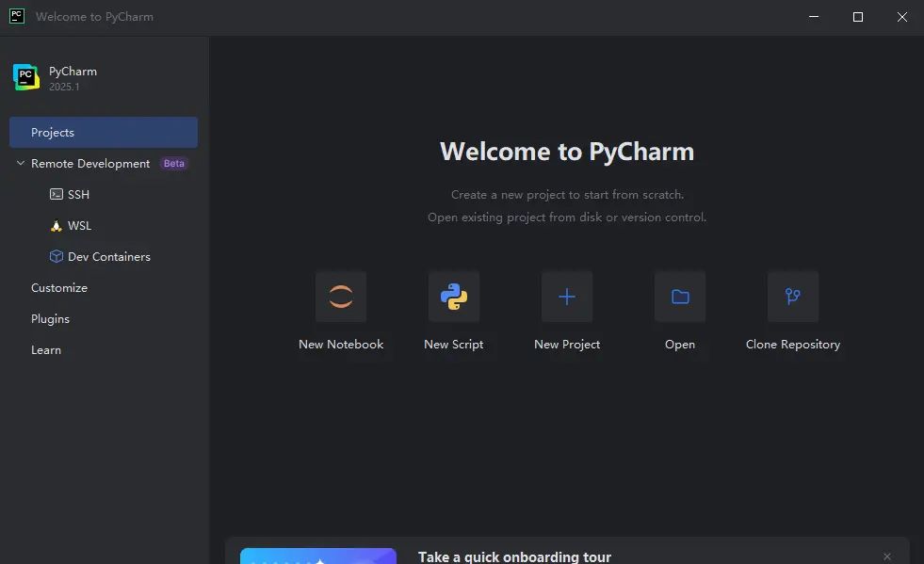Select the WSL remote development option
The width and height of the screenshot is (924, 564).
(79, 225)
